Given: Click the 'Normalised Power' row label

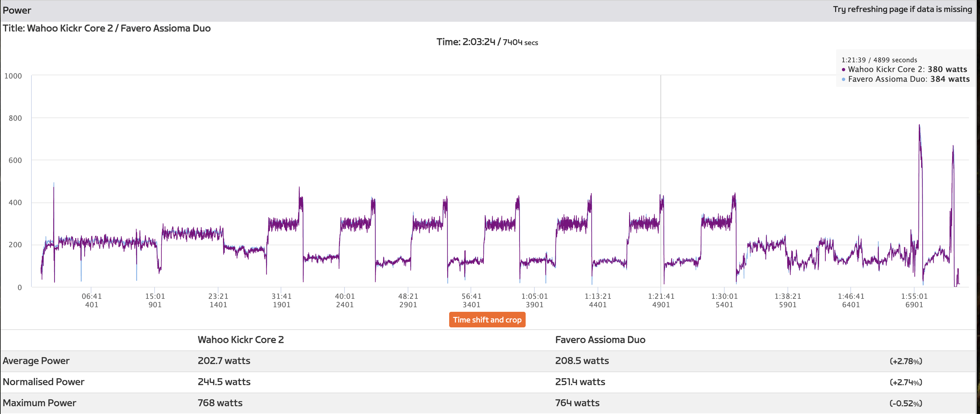Looking at the screenshot, I should pyautogui.click(x=43, y=382).
